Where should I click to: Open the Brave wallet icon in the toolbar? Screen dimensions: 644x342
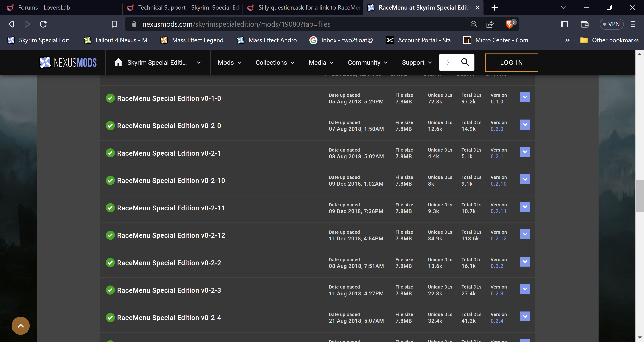[584, 24]
